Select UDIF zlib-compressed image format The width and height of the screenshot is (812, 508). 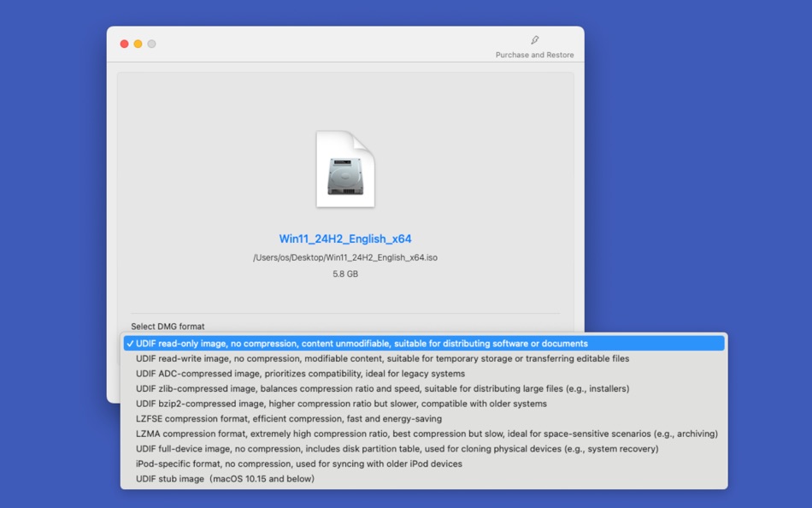[x=424, y=389]
